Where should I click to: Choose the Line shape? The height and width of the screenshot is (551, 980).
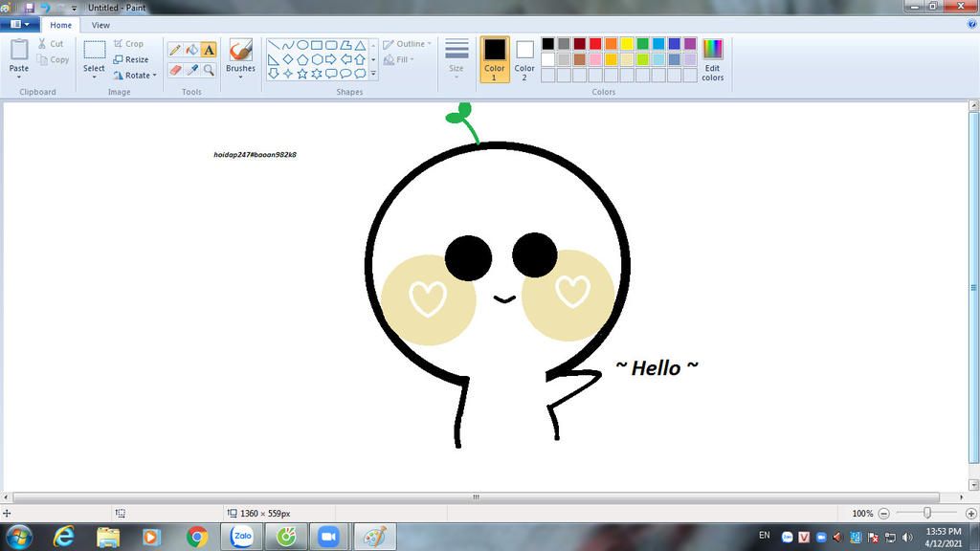pyautogui.click(x=274, y=45)
